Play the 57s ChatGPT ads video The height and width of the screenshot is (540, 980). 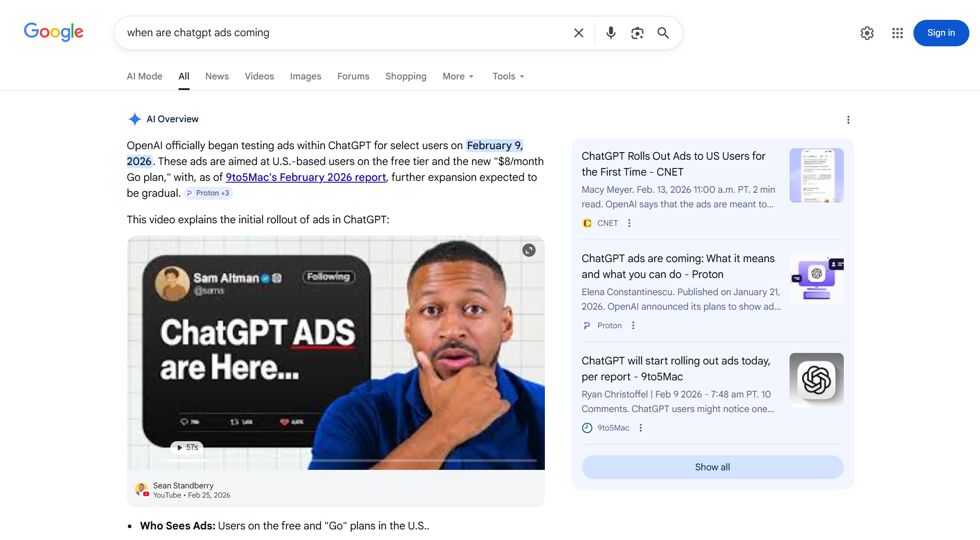187,447
